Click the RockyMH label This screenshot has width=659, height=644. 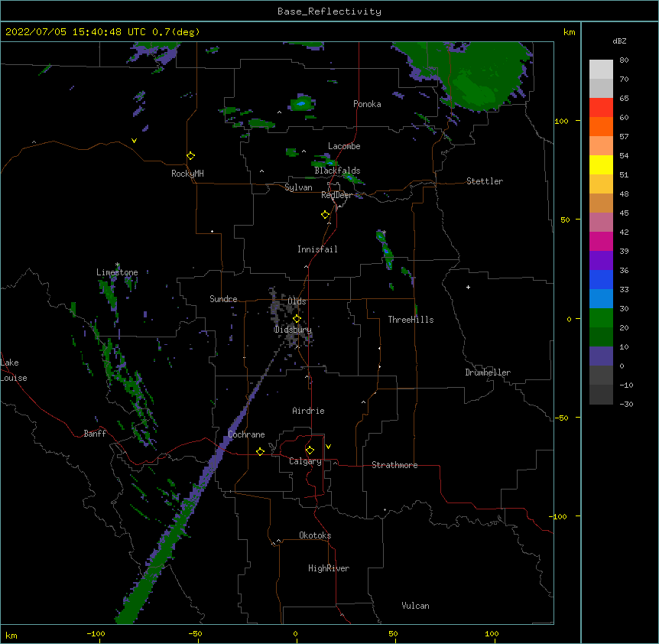[187, 174]
